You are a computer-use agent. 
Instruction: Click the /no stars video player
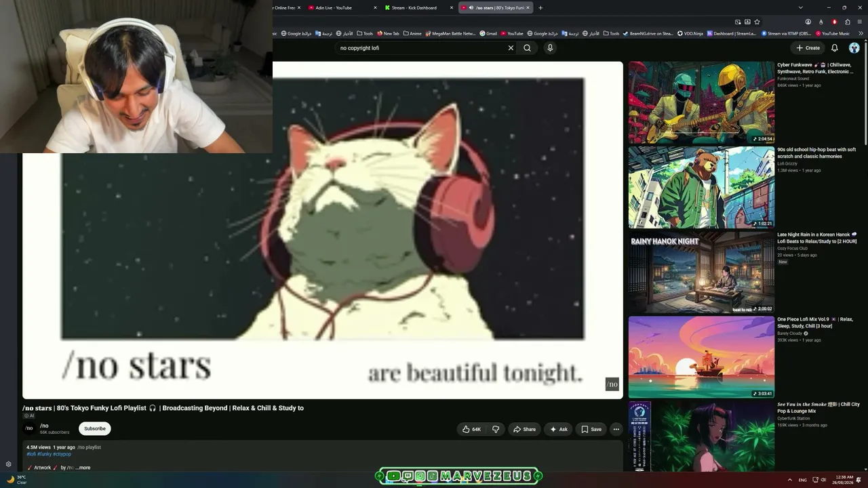[323, 230]
